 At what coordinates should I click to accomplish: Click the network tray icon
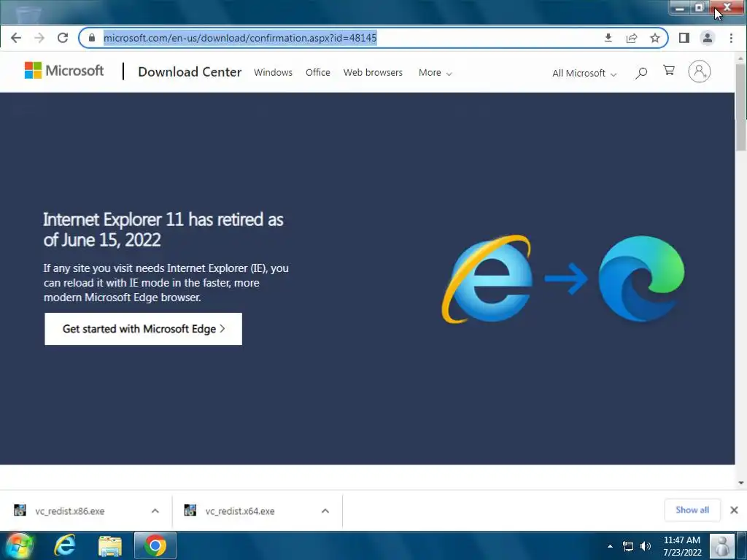tap(628, 546)
